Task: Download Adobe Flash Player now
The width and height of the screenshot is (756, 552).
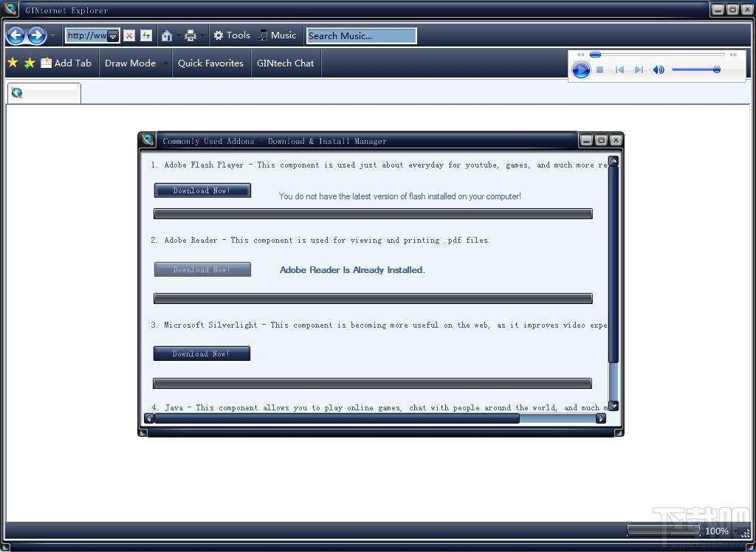Action: coord(202,190)
